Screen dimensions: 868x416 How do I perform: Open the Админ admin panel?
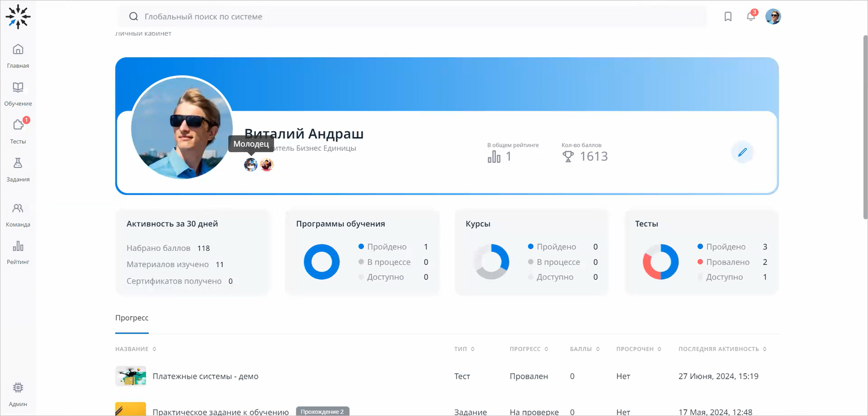18,394
